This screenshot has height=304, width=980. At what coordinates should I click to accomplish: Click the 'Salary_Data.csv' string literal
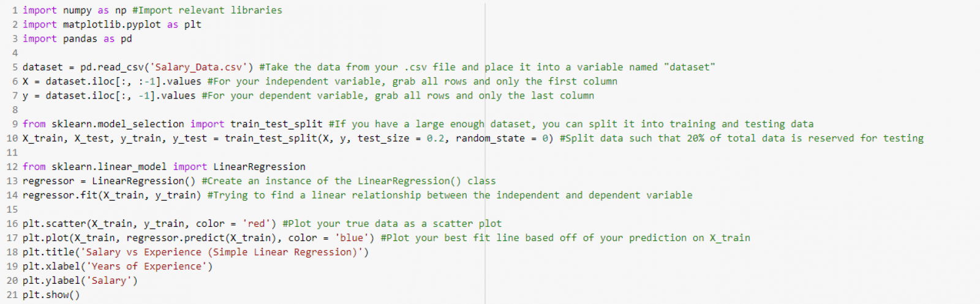point(198,67)
